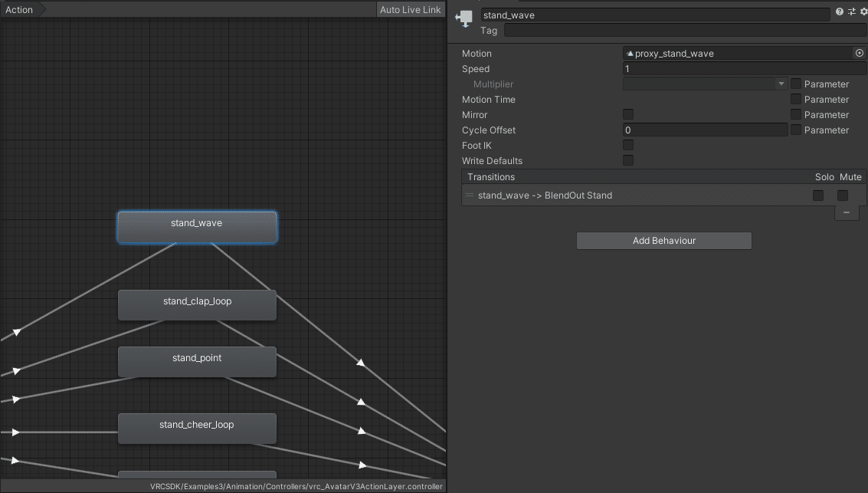Viewport: 868px width, 493px height.
Task: Click the Cycle Offset value field
Action: pyautogui.click(x=705, y=130)
